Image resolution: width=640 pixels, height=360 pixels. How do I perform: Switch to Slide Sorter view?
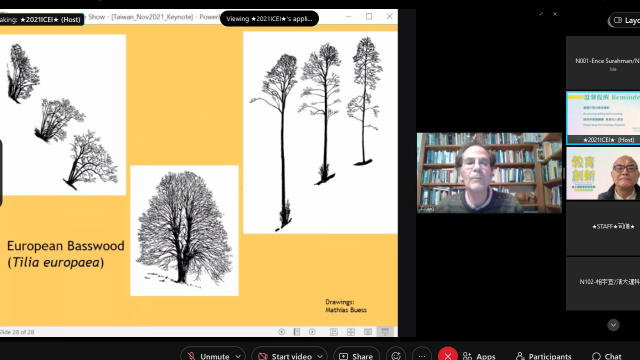coord(351,332)
